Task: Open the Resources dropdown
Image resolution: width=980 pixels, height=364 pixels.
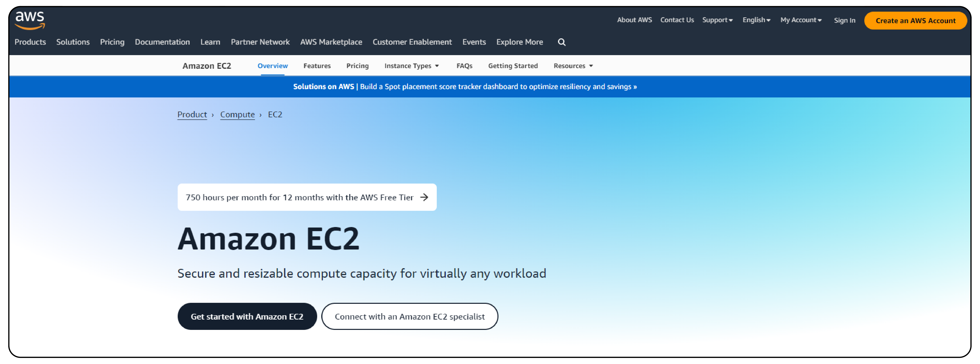Action: pyautogui.click(x=573, y=66)
